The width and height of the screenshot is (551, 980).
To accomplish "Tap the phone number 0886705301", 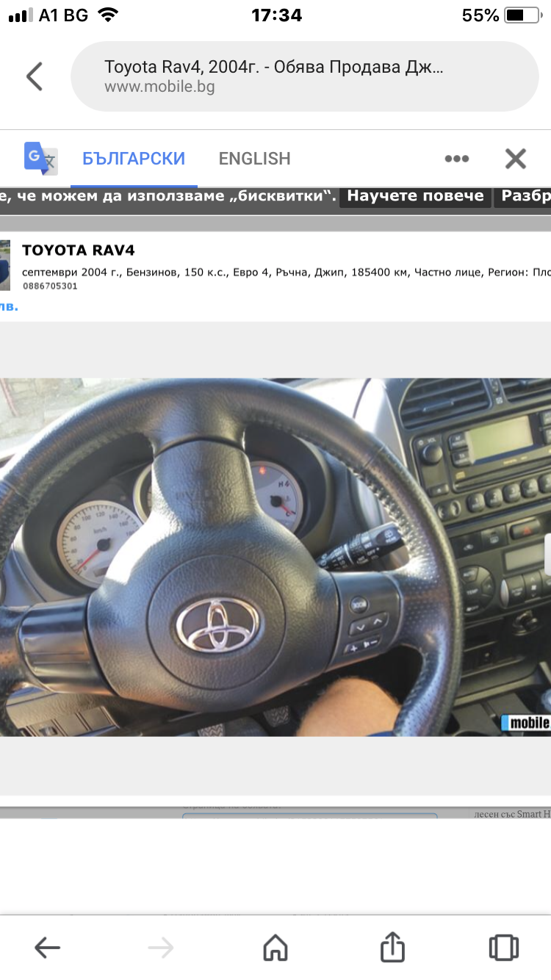I will (x=50, y=287).
